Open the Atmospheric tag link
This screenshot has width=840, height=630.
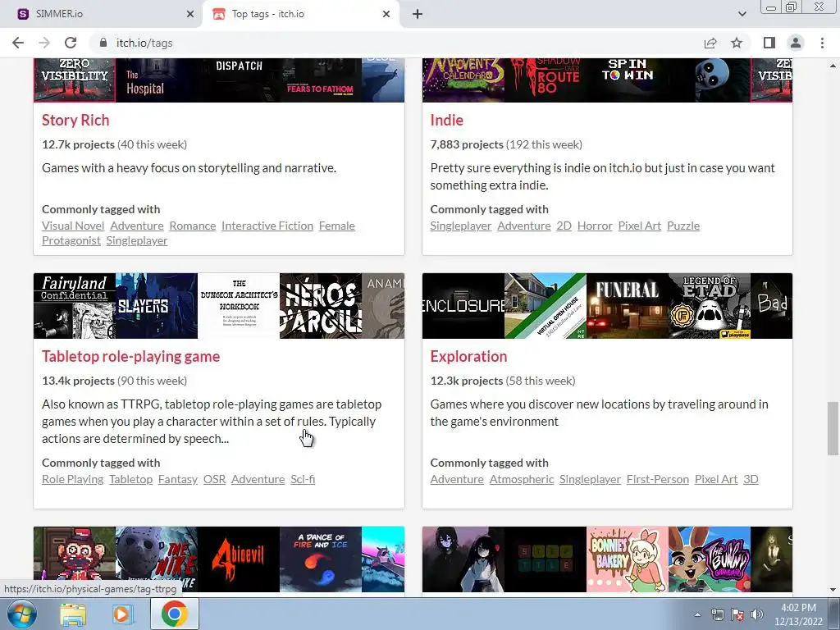pos(521,479)
